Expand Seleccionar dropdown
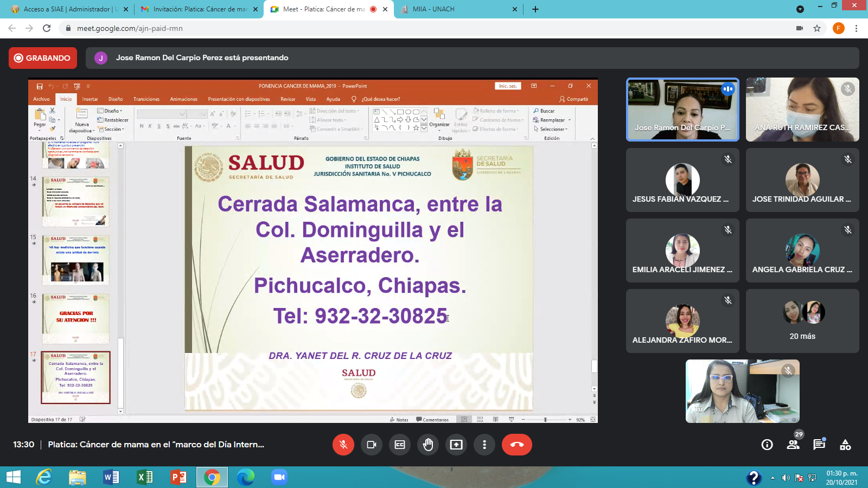The height and width of the screenshot is (488, 868). (x=551, y=129)
